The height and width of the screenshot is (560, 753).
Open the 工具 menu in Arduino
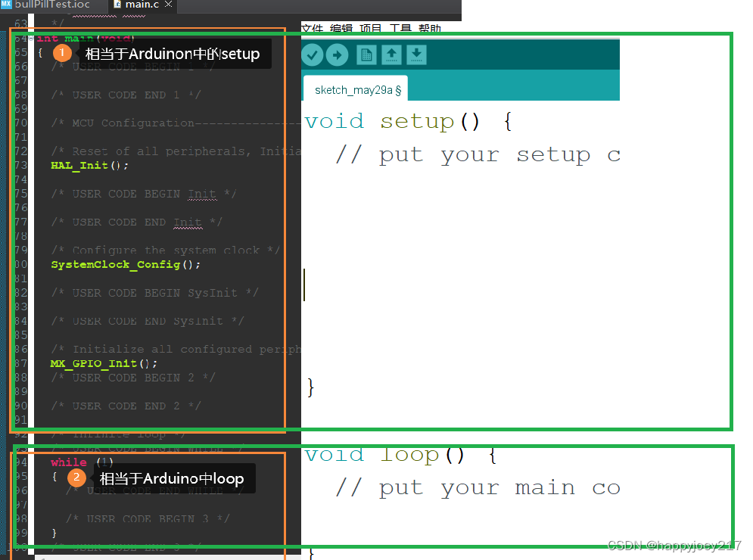coord(400,28)
